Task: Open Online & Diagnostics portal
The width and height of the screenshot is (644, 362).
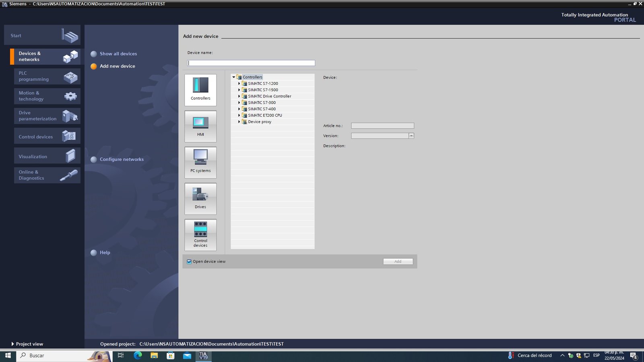Action: pos(47,175)
